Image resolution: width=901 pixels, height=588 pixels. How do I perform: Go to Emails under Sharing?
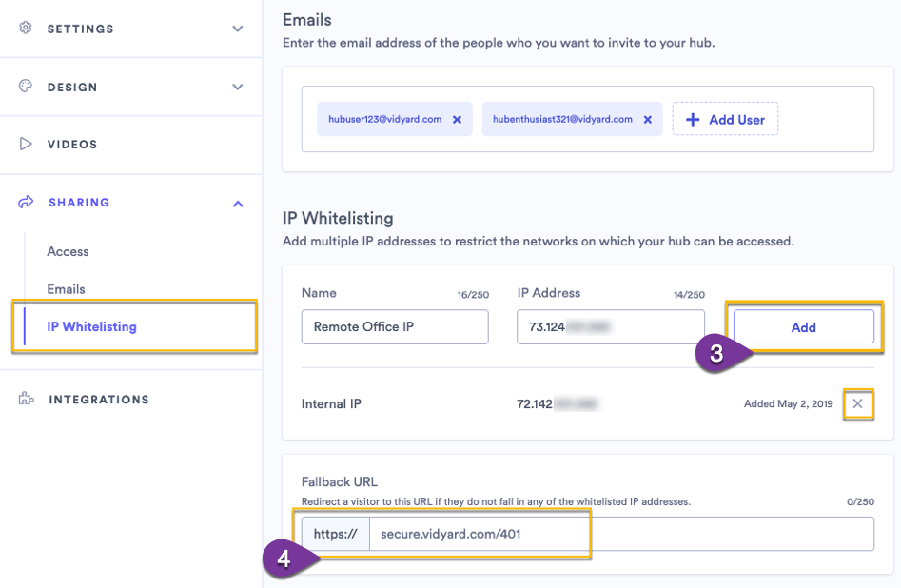66,289
